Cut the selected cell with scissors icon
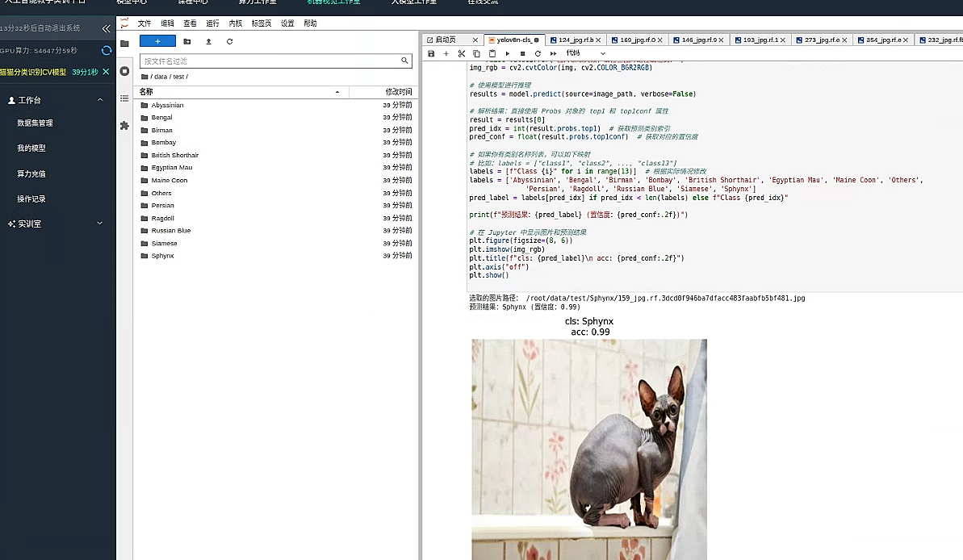This screenshot has width=963, height=560. (462, 53)
